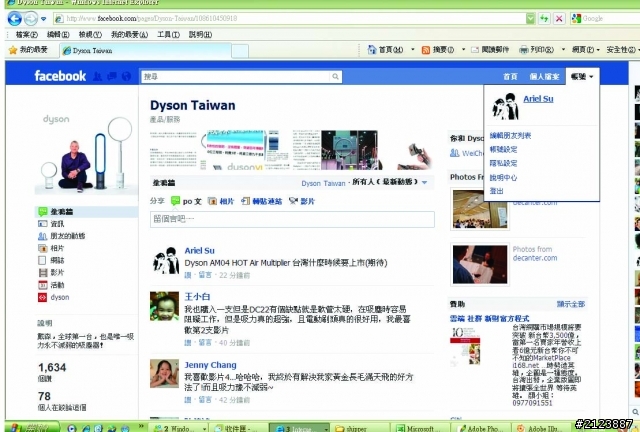Select 隱私設定 in the account menu
The height and width of the screenshot is (432, 640).
[x=503, y=163]
